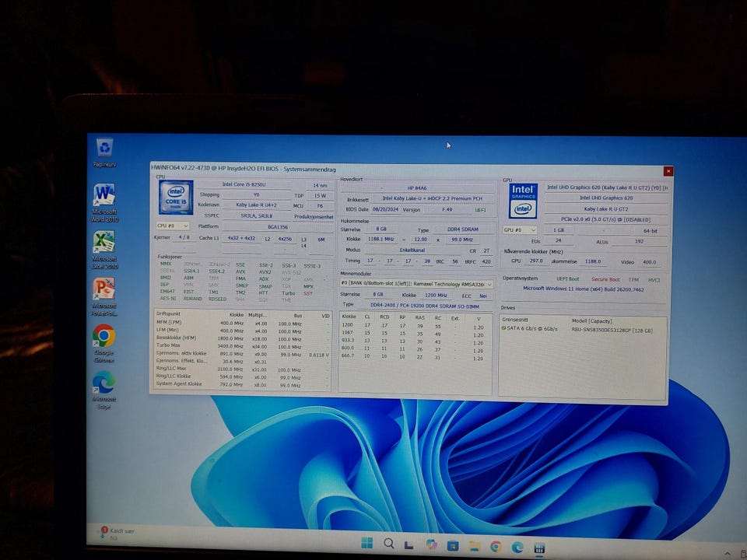This screenshot has height=560, width=747.
Task: Select the Kaby Lake R U GT2 field
Action: (606, 209)
